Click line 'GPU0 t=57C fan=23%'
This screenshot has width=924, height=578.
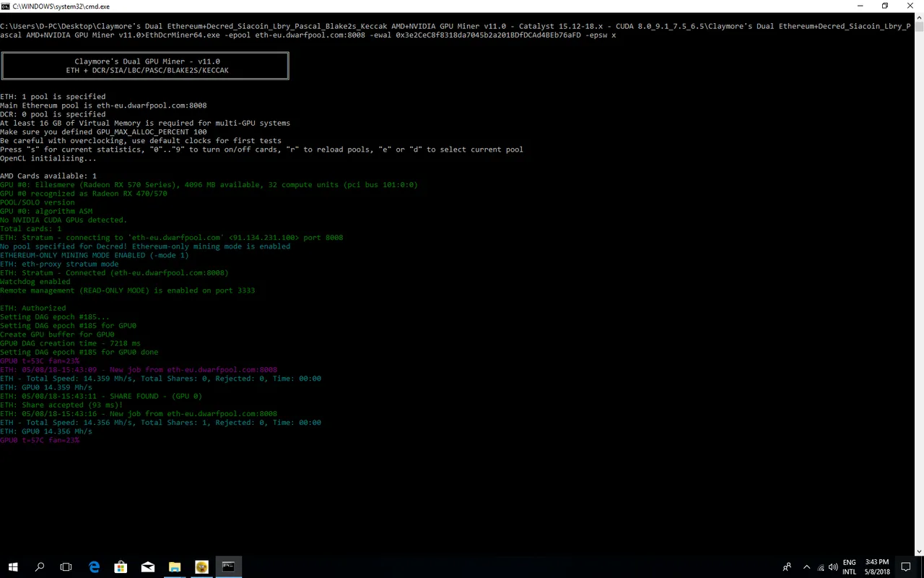tap(40, 440)
